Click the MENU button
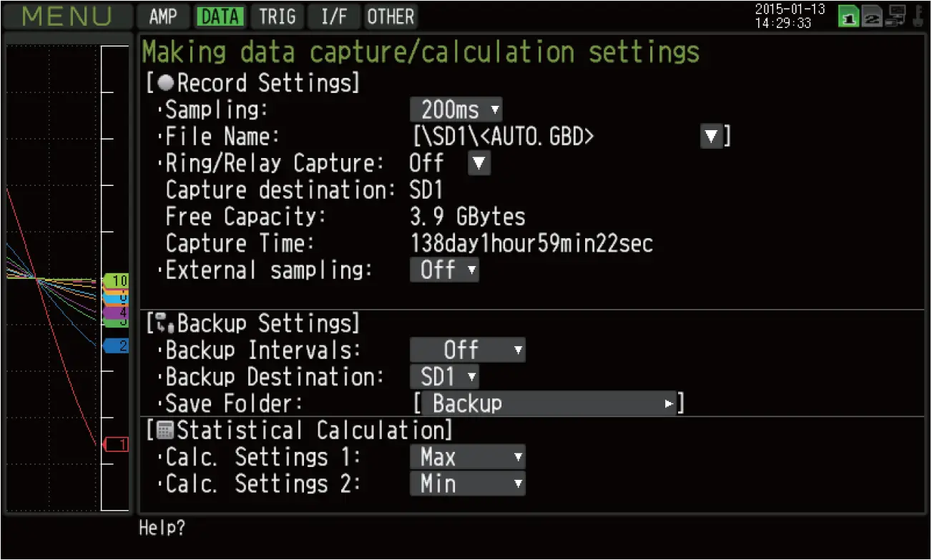The width and height of the screenshot is (932, 560). click(x=68, y=16)
